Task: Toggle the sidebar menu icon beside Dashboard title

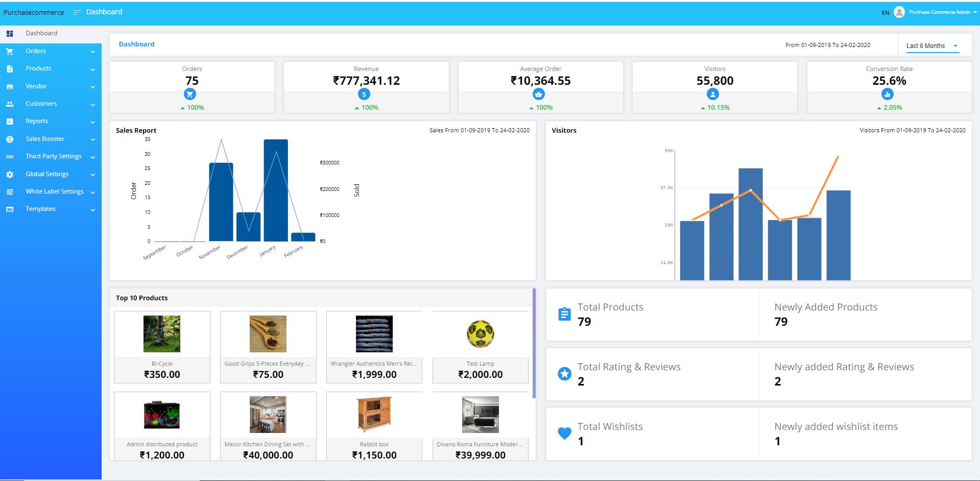Action: coord(77,12)
